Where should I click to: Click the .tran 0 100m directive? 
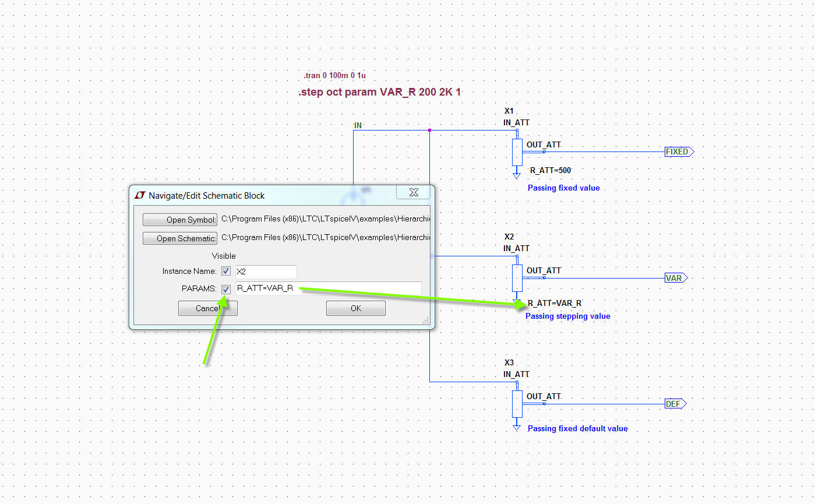point(334,76)
